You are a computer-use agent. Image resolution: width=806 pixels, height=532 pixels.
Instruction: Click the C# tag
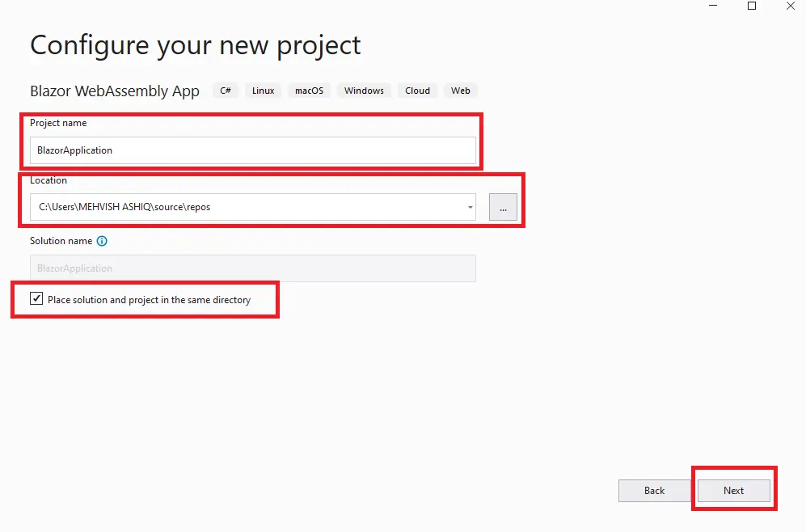[x=226, y=91]
